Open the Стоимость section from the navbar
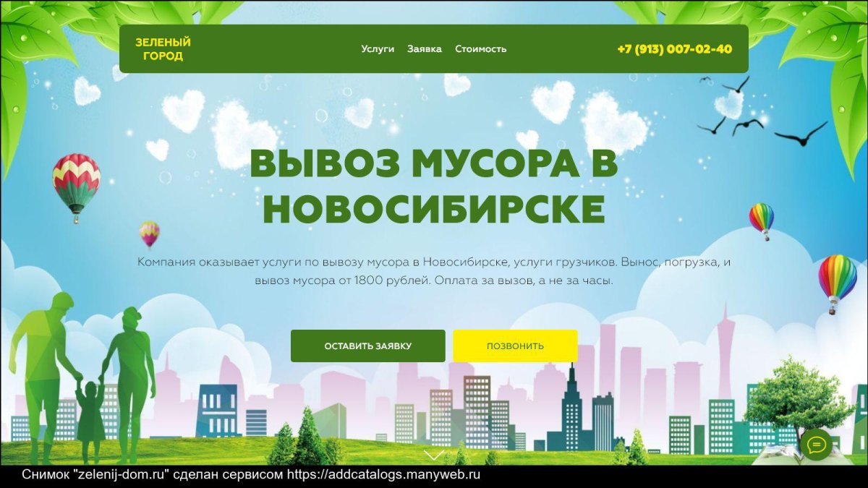The width and height of the screenshot is (868, 488). pos(481,48)
